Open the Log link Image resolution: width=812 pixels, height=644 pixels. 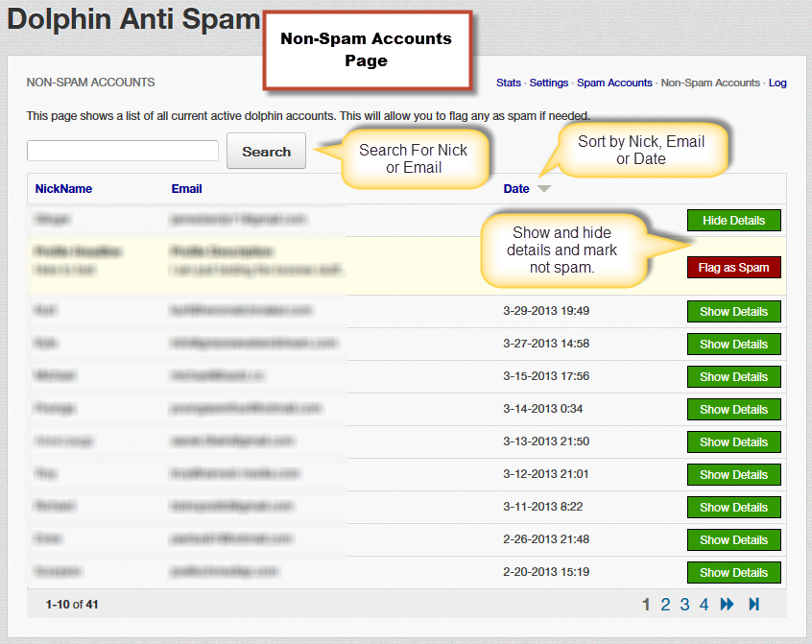tap(777, 83)
